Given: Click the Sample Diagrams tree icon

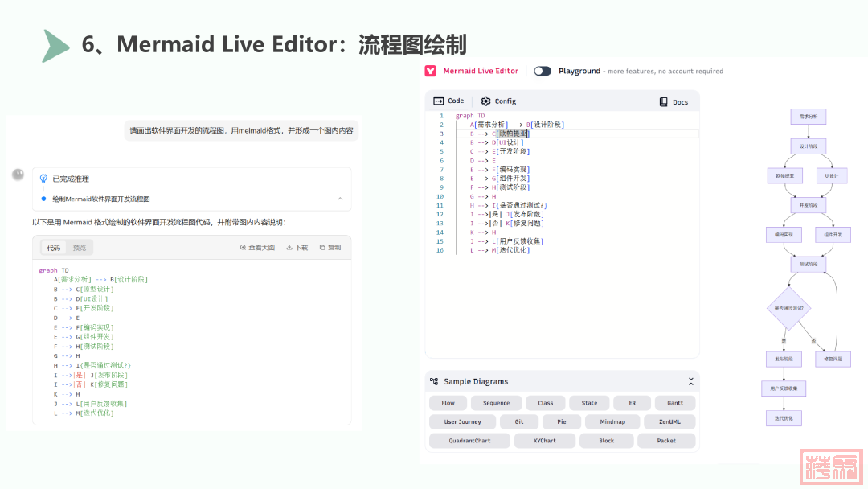Looking at the screenshot, I should [434, 381].
